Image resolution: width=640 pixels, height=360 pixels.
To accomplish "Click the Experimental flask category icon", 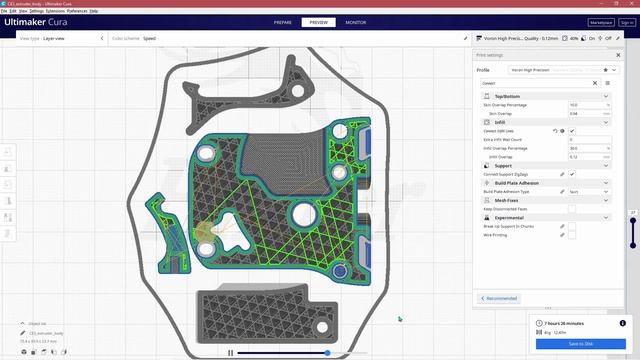I will click(487, 218).
